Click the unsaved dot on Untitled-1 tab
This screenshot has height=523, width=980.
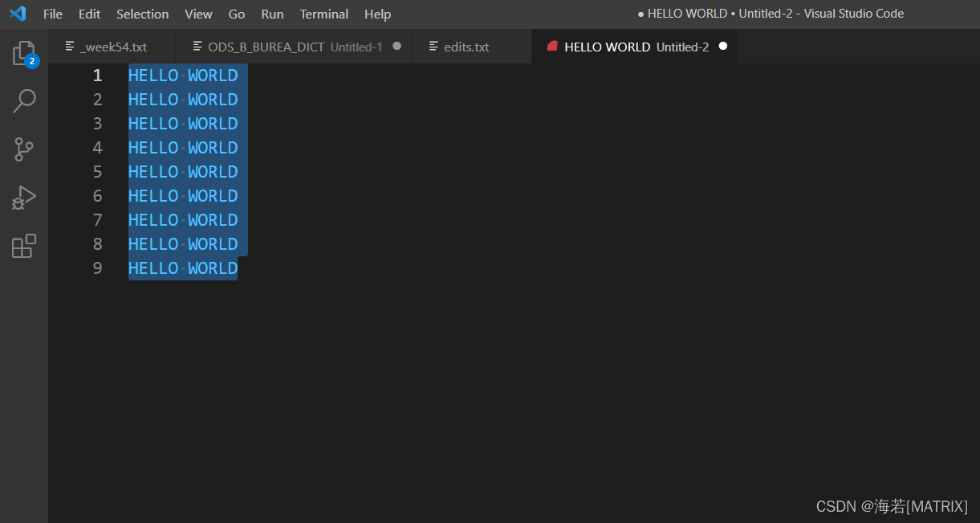click(396, 46)
